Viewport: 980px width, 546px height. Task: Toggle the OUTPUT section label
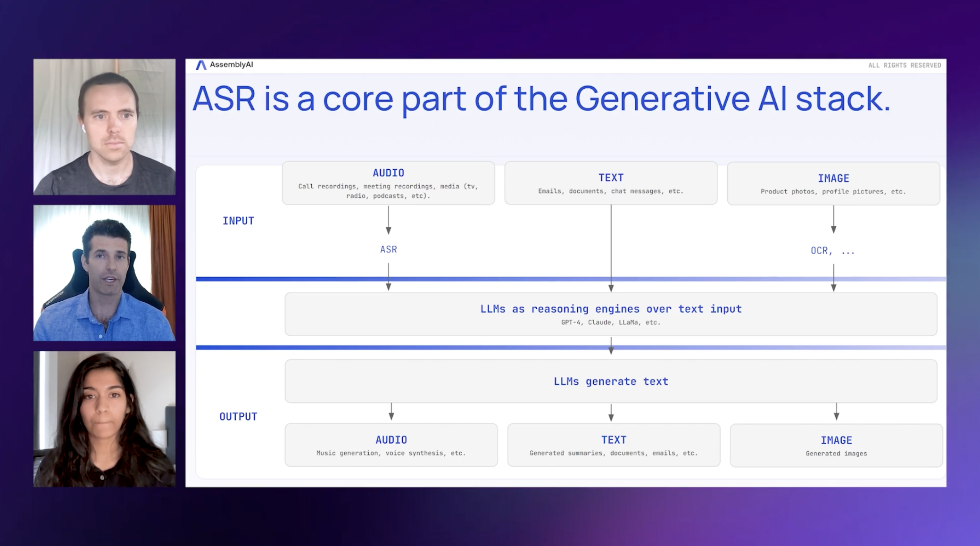click(239, 416)
